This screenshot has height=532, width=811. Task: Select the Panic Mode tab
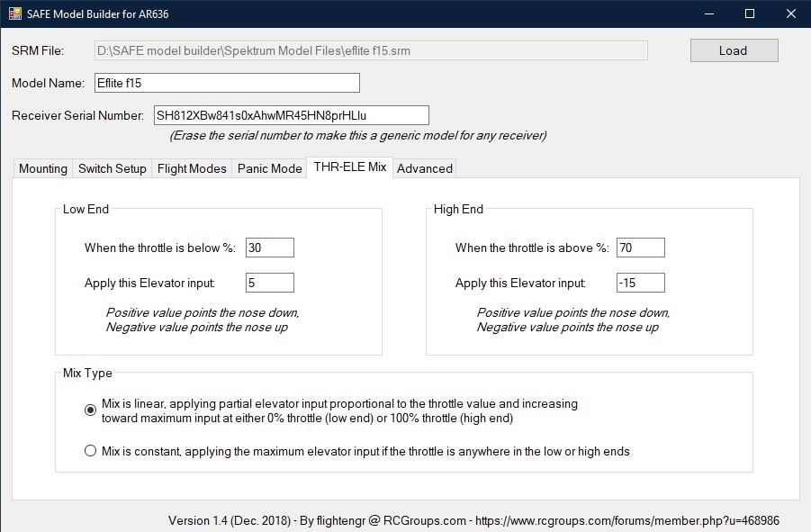coord(269,168)
